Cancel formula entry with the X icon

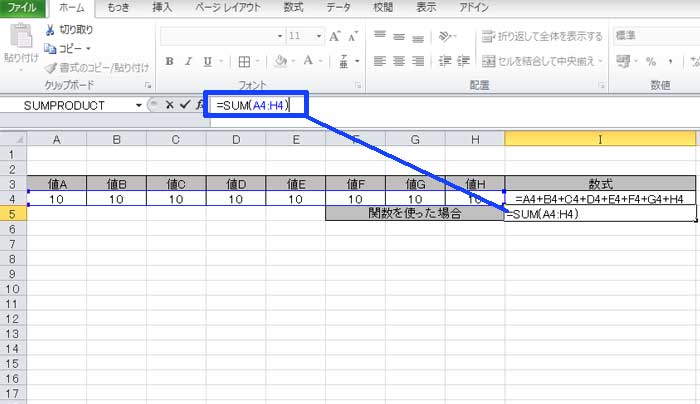169,105
